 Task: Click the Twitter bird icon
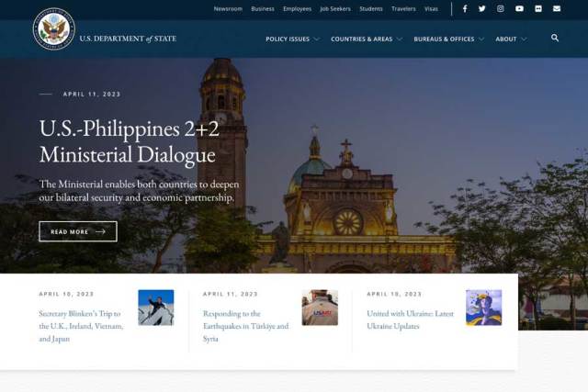pyautogui.click(x=482, y=9)
